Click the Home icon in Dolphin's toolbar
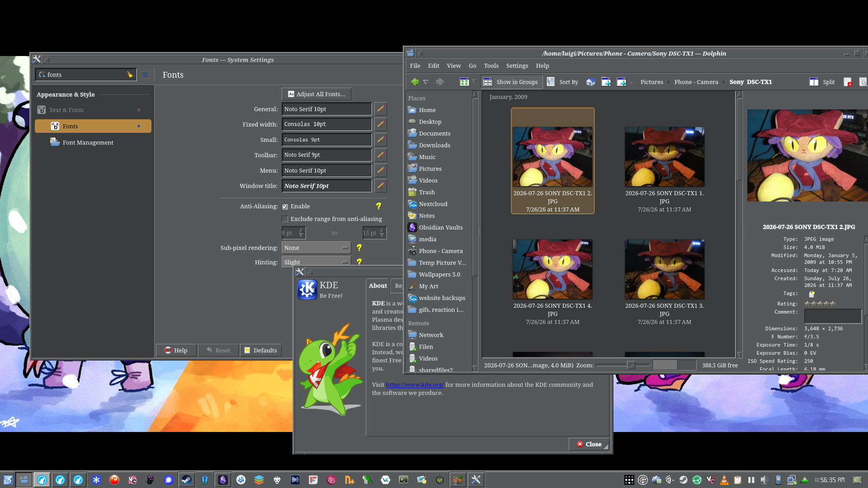 (x=590, y=82)
